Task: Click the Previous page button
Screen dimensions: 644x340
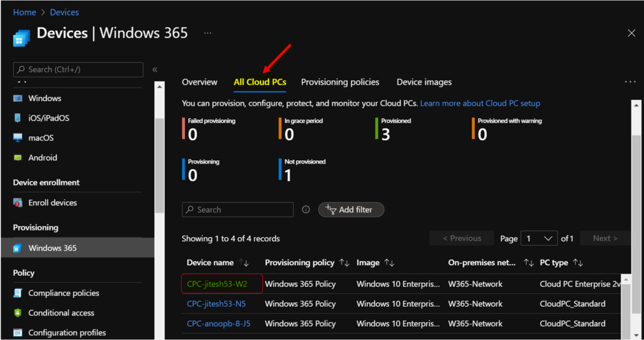Action: [x=462, y=239]
